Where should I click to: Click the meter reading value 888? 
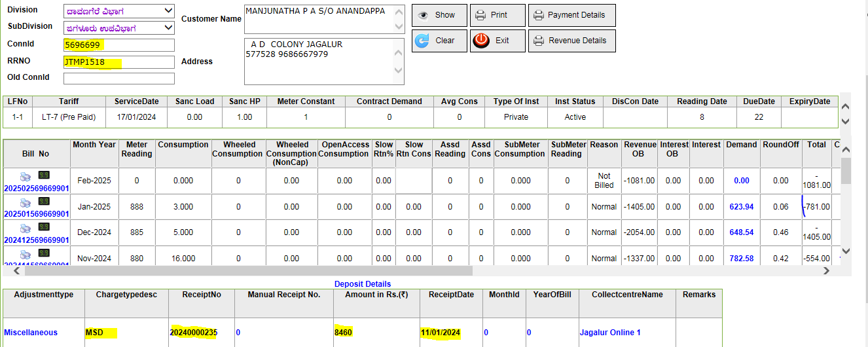click(137, 207)
